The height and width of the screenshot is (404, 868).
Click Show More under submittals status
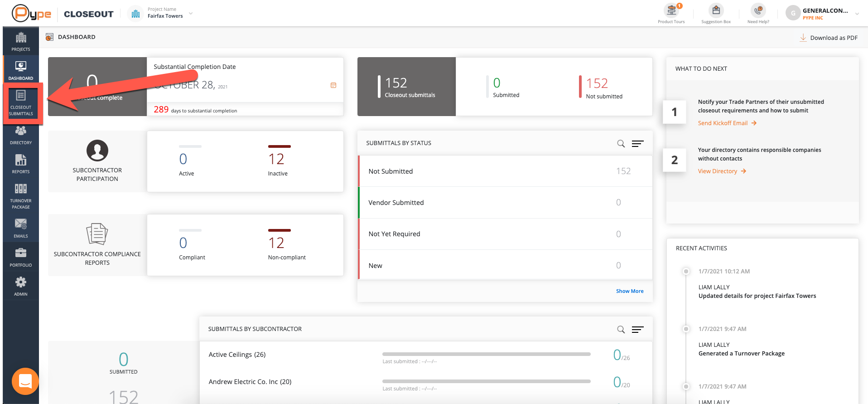coord(630,291)
